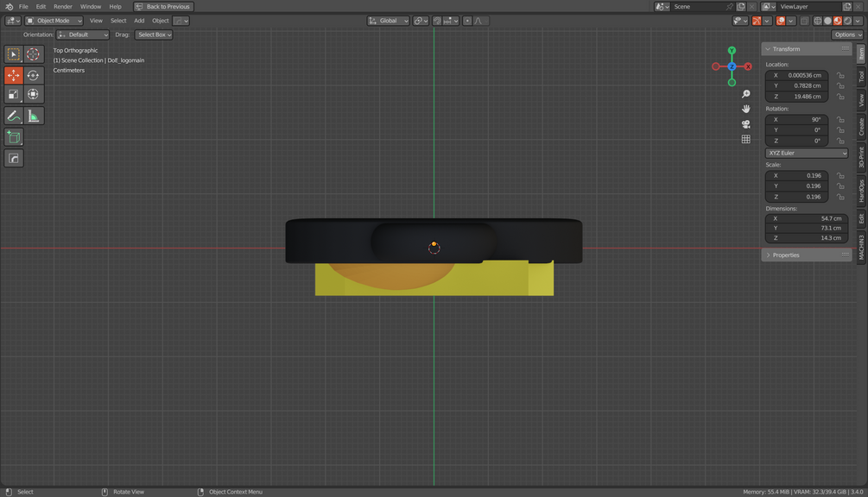Image resolution: width=868 pixels, height=497 pixels.
Task: Switch perspective/orthographic grid icon
Action: 745,139
